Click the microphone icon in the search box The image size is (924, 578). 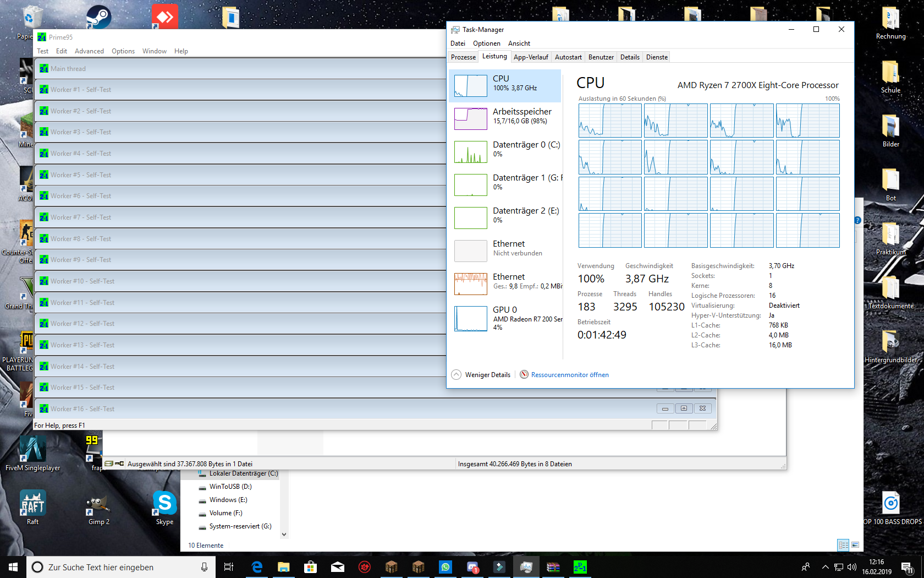click(x=204, y=567)
